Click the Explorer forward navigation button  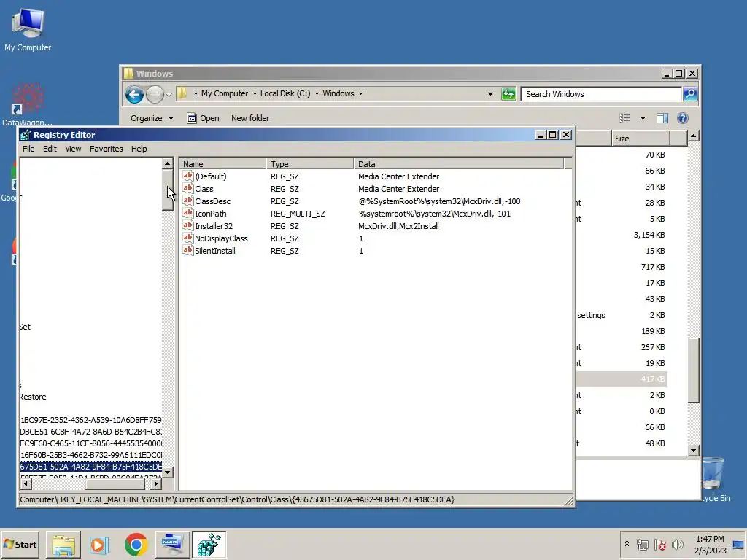point(155,94)
